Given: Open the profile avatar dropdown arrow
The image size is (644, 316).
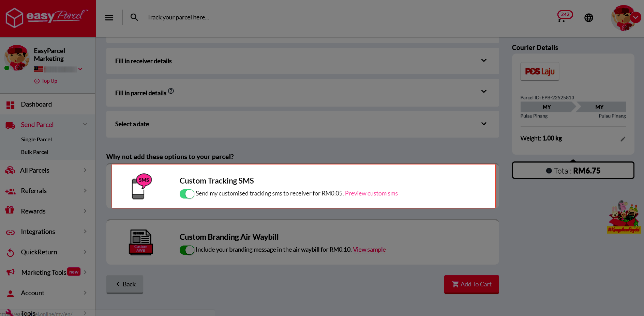Looking at the screenshot, I should click(x=635, y=17).
